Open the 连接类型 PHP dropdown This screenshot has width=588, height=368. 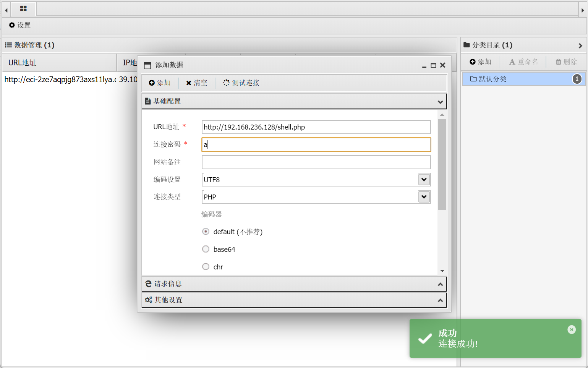424,197
